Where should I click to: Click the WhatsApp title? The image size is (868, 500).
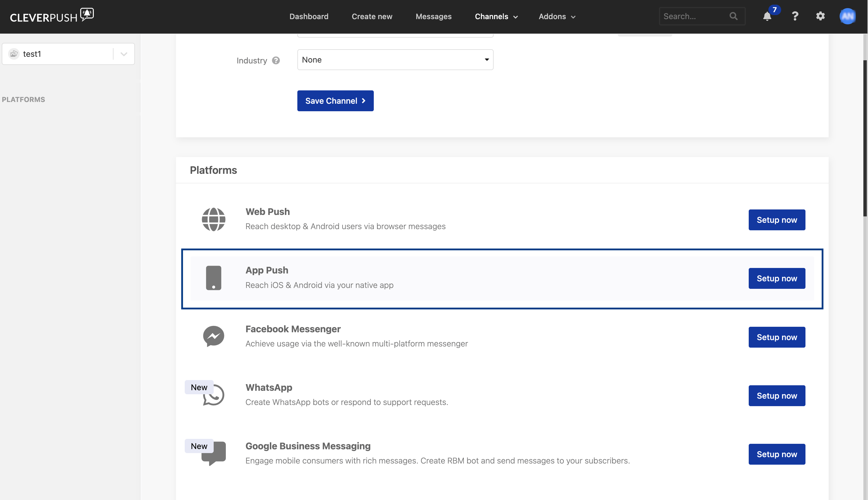[269, 387]
